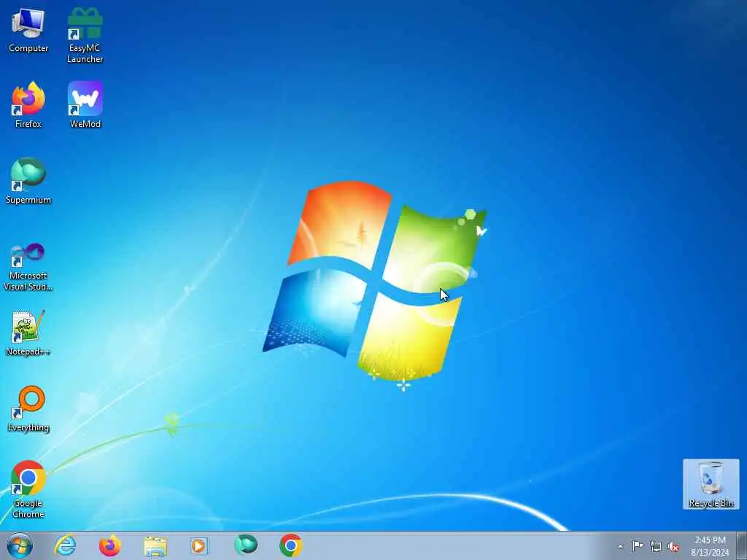Open the clock showing 2:45 PM
This screenshot has height=560, width=747.
710,546
